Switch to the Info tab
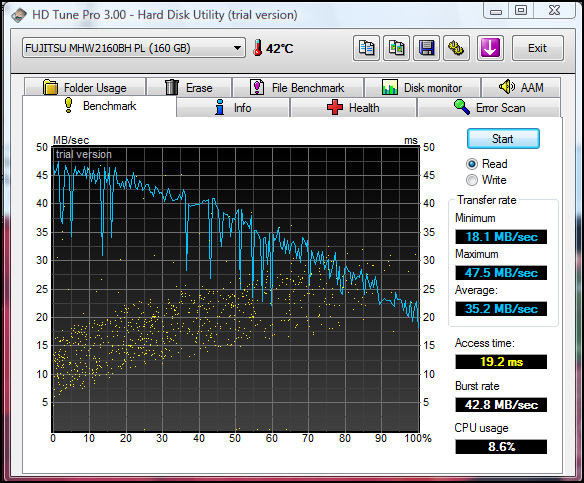584x483 pixels. (x=233, y=108)
